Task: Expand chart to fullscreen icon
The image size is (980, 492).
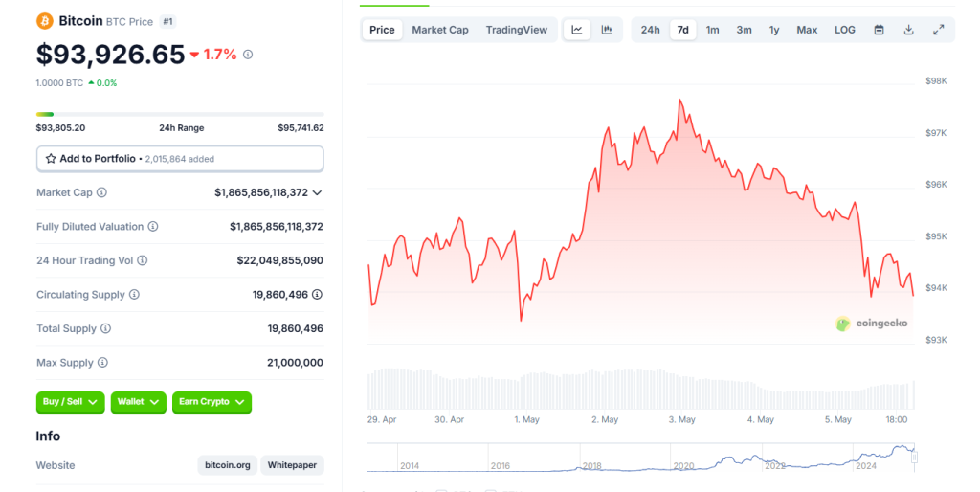Action: [x=939, y=30]
